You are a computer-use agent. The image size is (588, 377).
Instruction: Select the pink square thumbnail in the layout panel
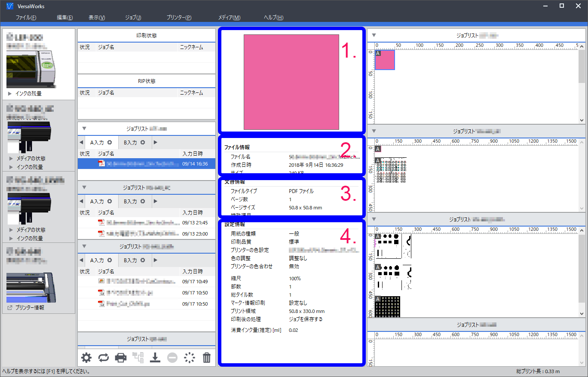(385, 60)
